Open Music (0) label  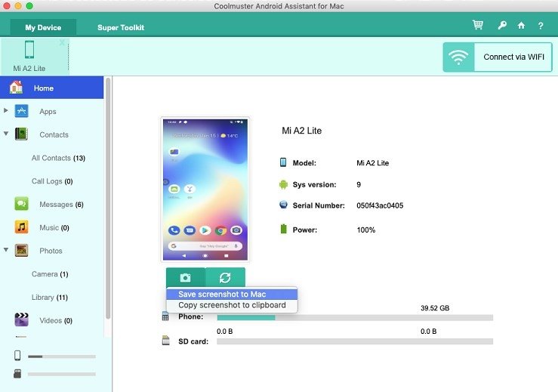click(x=54, y=227)
